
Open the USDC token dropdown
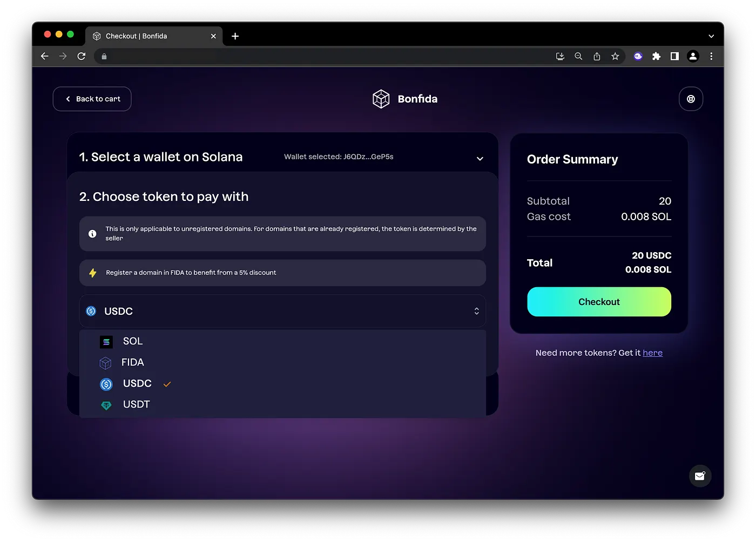click(x=282, y=311)
